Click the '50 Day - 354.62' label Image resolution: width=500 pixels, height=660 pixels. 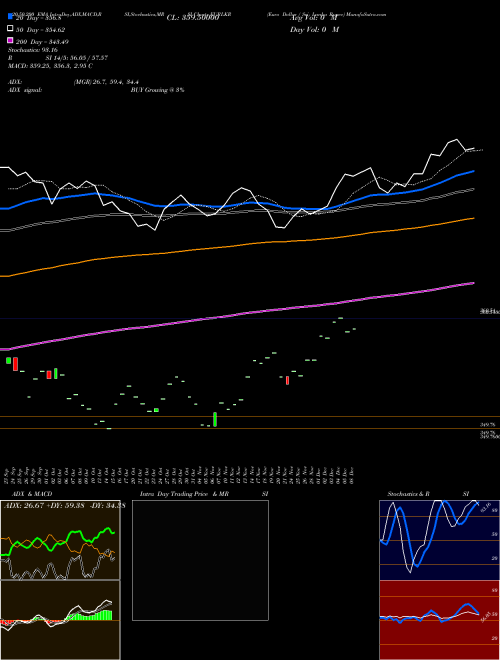click(x=40, y=29)
